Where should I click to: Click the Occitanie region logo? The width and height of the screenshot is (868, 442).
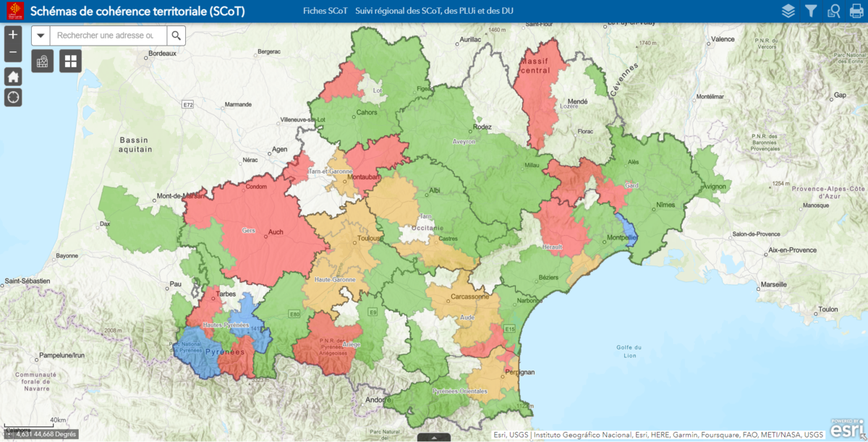click(x=14, y=11)
